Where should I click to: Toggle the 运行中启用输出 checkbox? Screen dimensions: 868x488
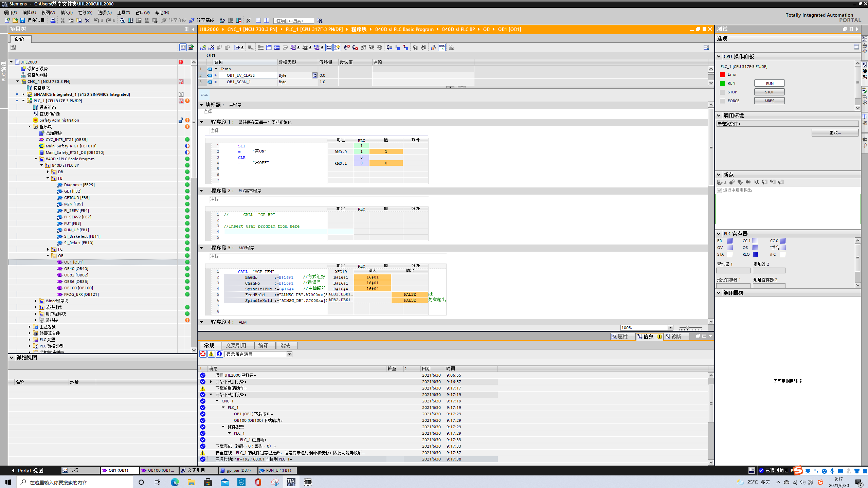click(719, 190)
